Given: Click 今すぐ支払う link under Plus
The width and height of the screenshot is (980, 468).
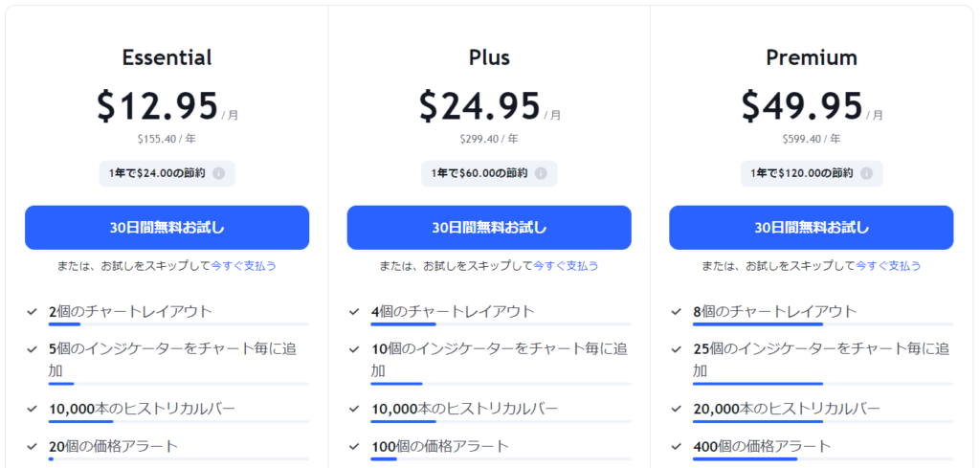Looking at the screenshot, I should pos(566,266).
